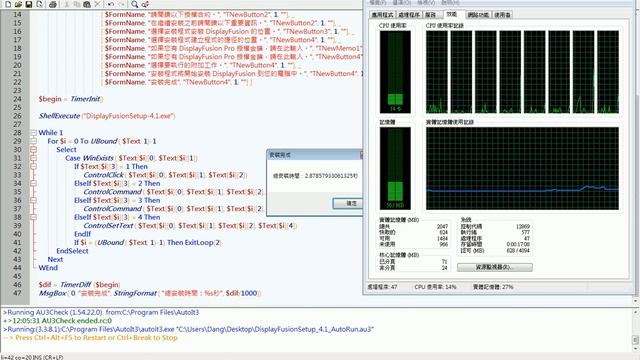Confirm the 安裝完成 dialog with 確定
The height and width of the screenshot is (360, 640).
click(x=349, y=203)
